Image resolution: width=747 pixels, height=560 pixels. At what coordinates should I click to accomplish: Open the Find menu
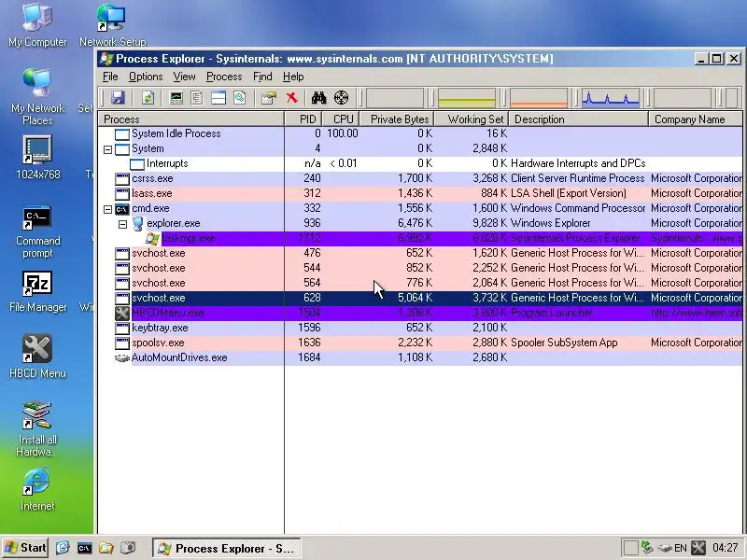[262, 77]
